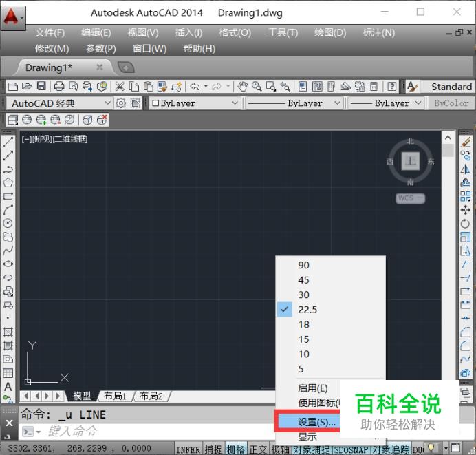This screenshot has width=476, height=455.
Task: Expand the Undo history dropdown arrow
Action: 206,87
